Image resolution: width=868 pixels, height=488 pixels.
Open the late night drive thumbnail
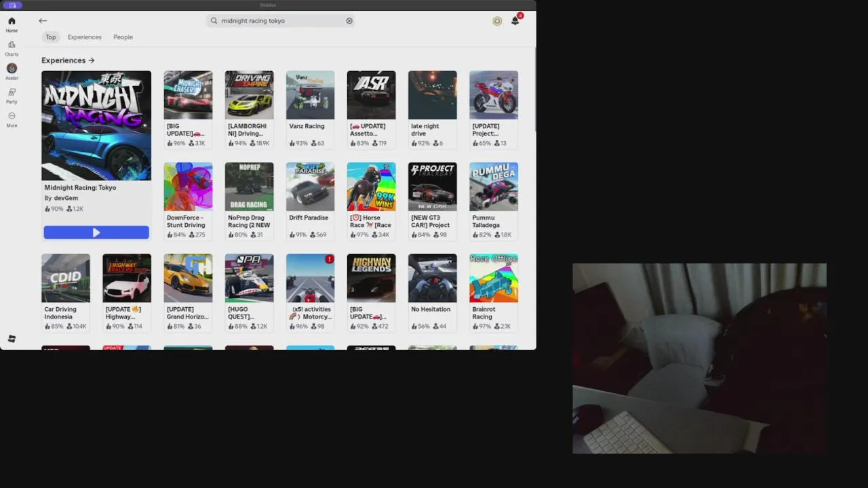pyautogui.click(x=433, y=95)
